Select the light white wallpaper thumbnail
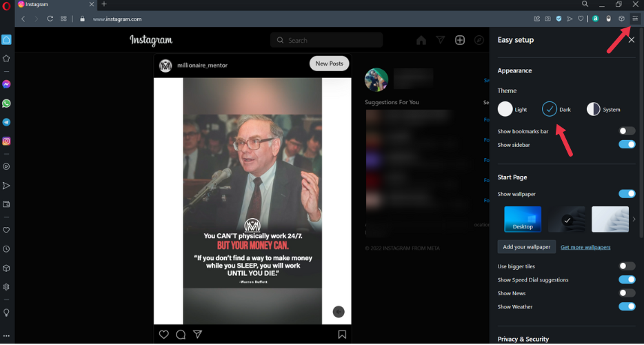Viewport: 644px width, 345px height. [610, 219]
